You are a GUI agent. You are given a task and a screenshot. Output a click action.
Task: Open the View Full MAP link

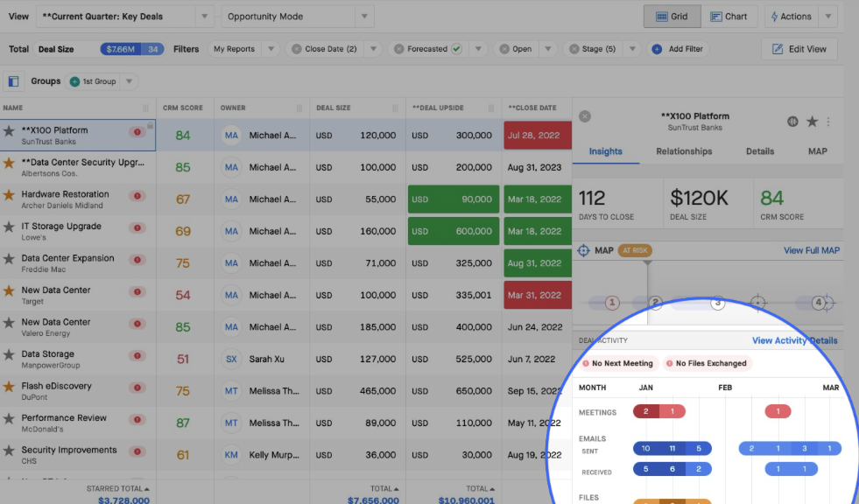pyautogui.click(x=812, y=250)
